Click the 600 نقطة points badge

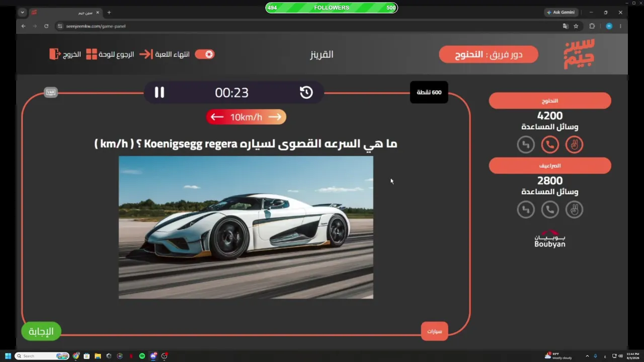(x=429, y=93)
